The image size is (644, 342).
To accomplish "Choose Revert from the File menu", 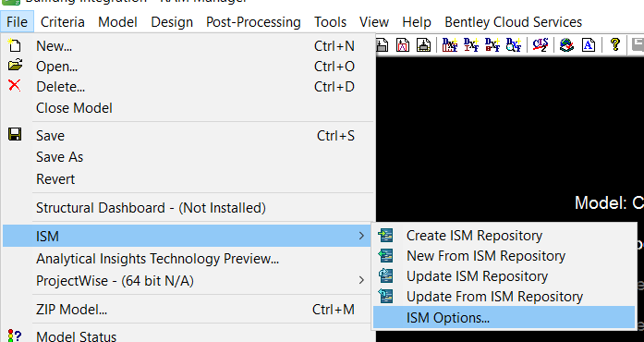I will click(x=188, y=178).
